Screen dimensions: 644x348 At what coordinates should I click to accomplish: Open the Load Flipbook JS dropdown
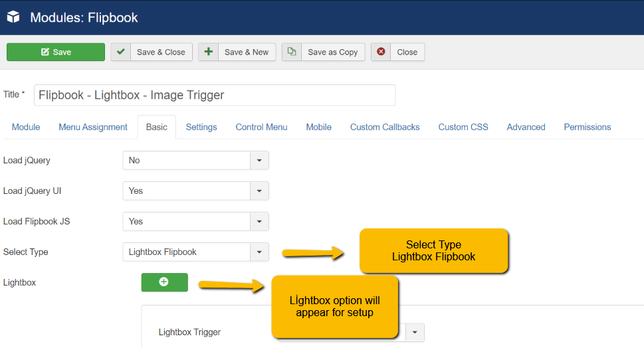195,221
